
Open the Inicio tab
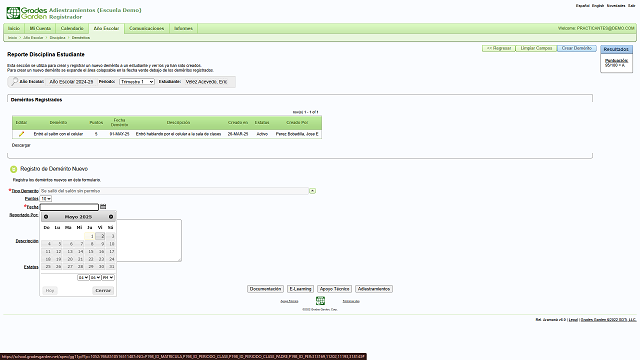click(x=14, y=29)
